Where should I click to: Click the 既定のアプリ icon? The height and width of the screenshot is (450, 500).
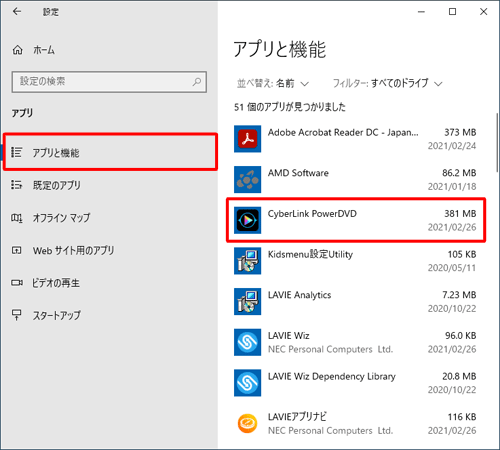[x=16, y=185]
